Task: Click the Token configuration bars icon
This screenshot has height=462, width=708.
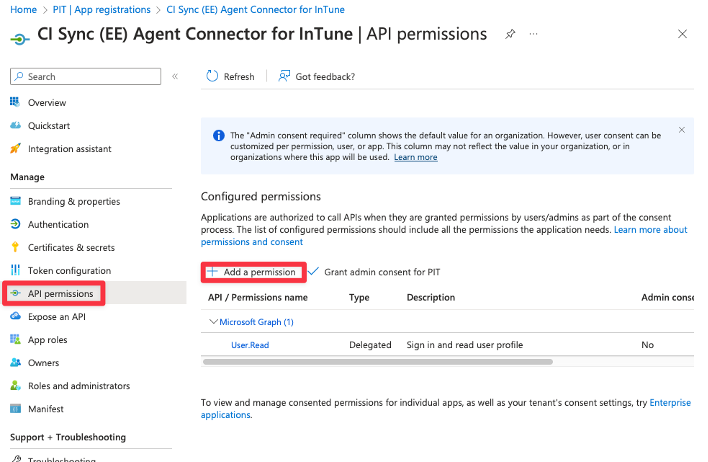Action: coord(15,270)
